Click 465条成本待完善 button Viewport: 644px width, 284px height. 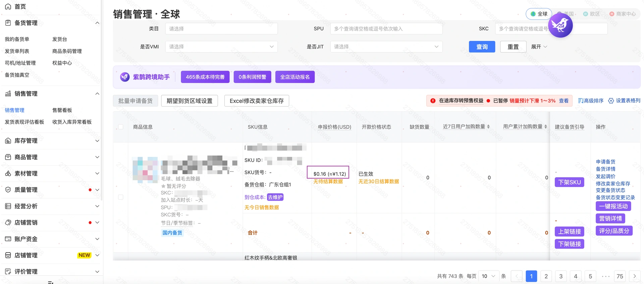[205, 77]
